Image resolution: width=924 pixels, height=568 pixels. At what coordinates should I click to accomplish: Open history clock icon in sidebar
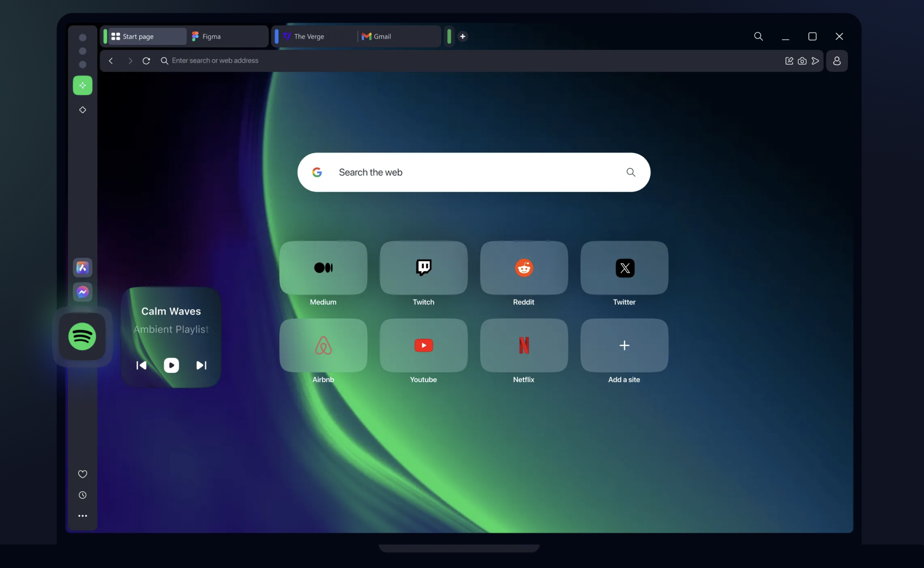click(x=83, y=495)
